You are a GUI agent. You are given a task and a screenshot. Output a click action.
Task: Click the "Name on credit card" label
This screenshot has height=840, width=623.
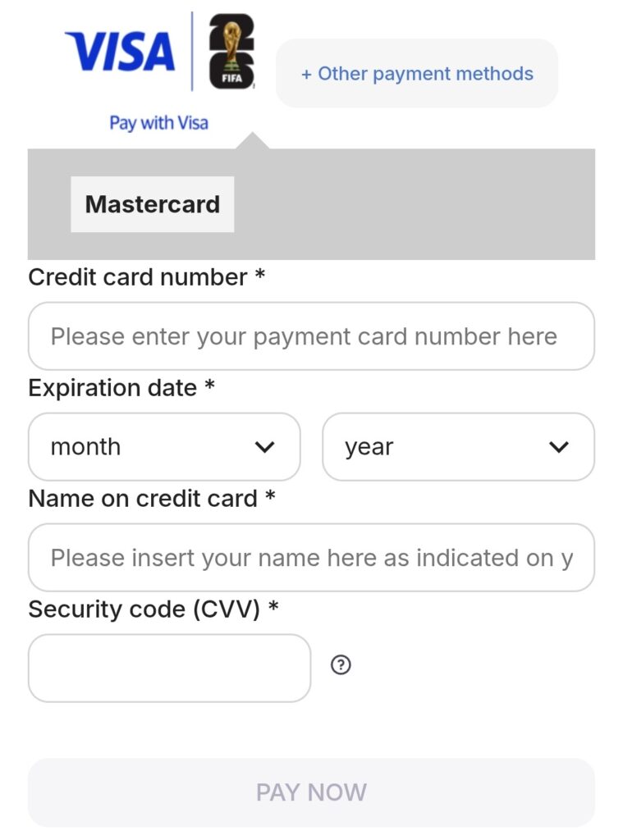pyautogui.click(x=143, y=498)
